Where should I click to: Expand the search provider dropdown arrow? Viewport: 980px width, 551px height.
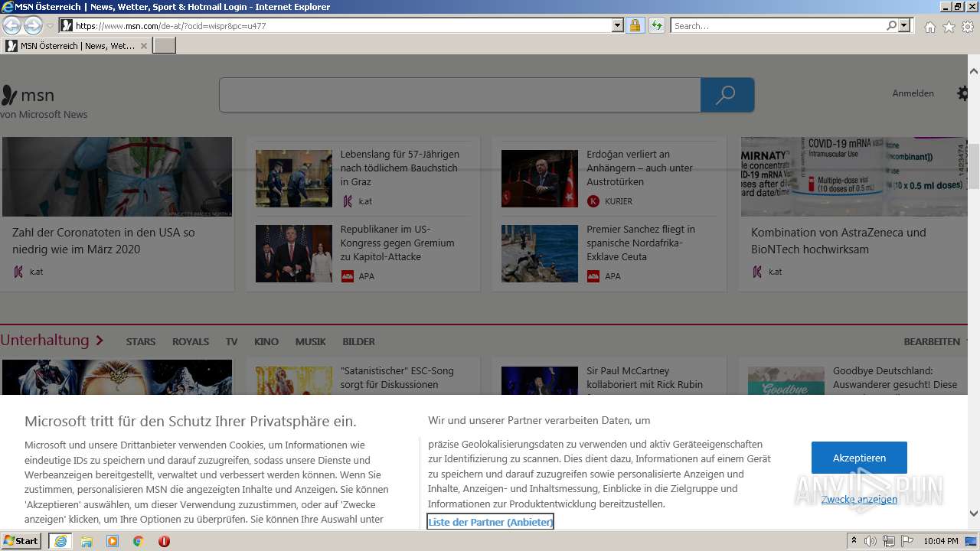(x=905, y=25)
